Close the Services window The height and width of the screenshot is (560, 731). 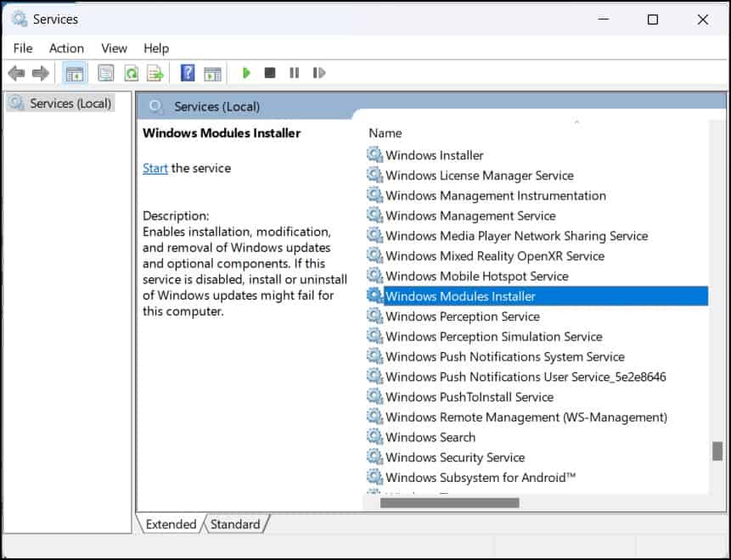703,20
